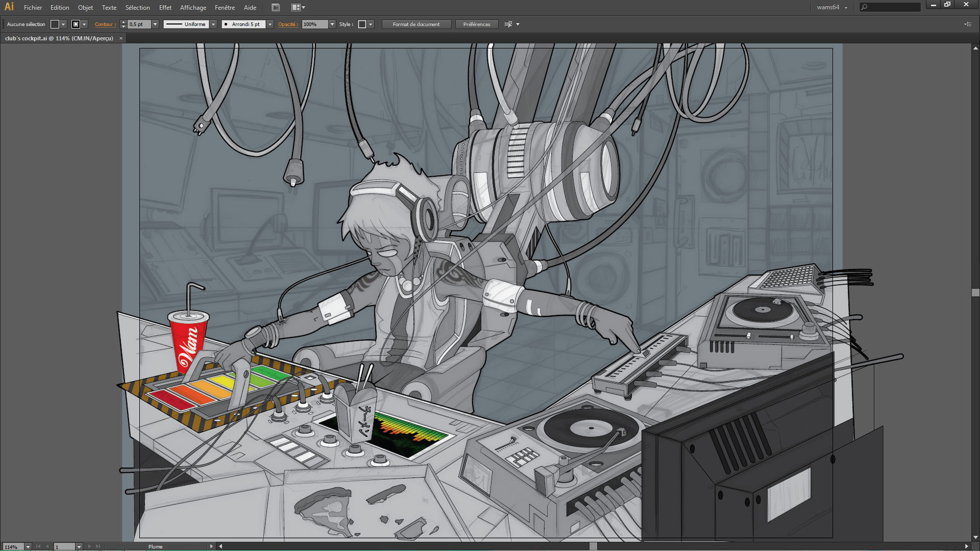The image size is (980, 551).
Task: Click the stroke color box icon
Action: (x=76, y=24)
